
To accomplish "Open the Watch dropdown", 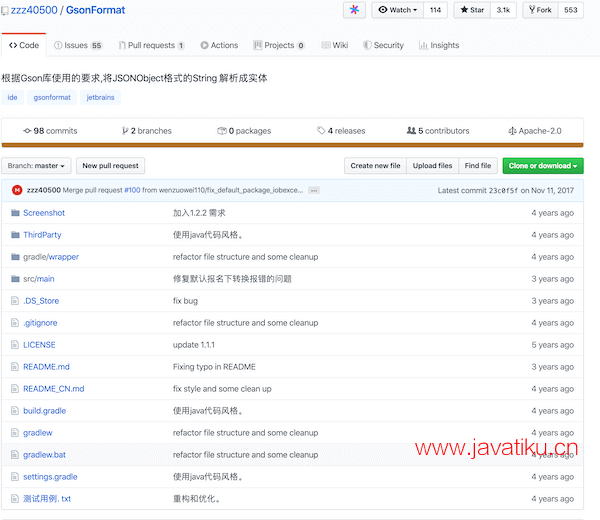I will [398, 10].
